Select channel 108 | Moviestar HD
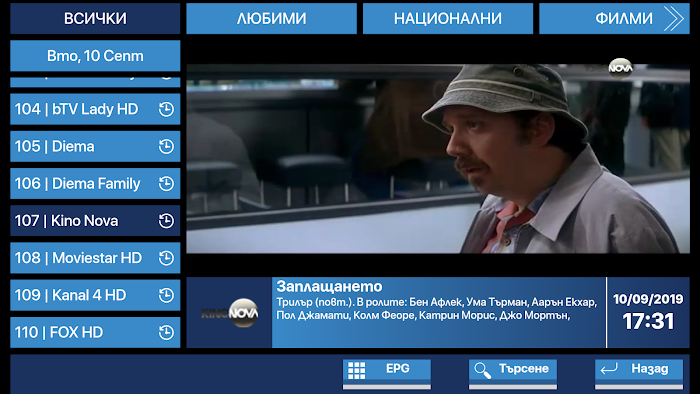This screenshot has width=700, height=394. [95, 258]
